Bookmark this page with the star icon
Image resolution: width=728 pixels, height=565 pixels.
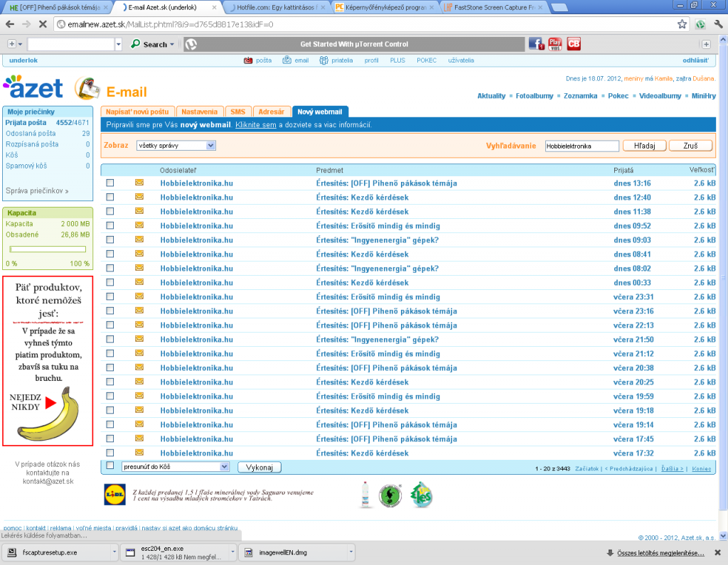coord(682,24)
